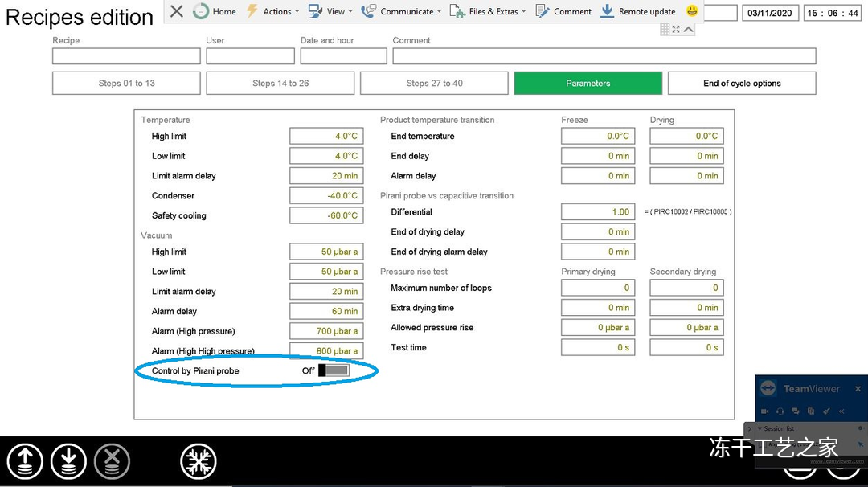Image resolution: width=868 pixels, height=487 pixels.
Task: Toggle the Control by Pirani probe switch
Action: click(334, 370)
